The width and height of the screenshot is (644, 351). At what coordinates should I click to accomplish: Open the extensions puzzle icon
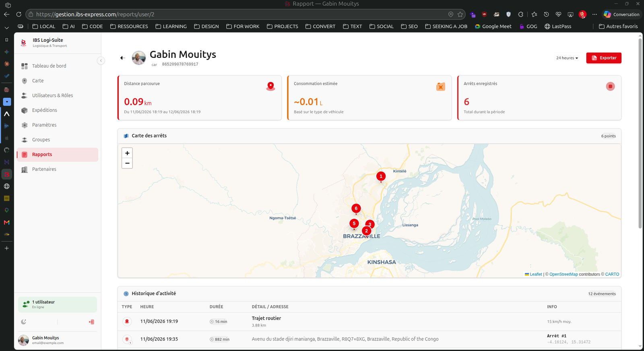[x=520, y=14]
